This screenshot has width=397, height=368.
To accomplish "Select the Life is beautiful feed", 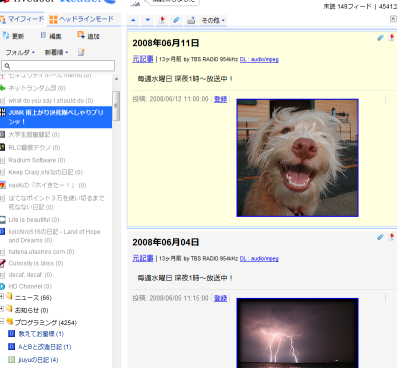I will click(34, 220).
